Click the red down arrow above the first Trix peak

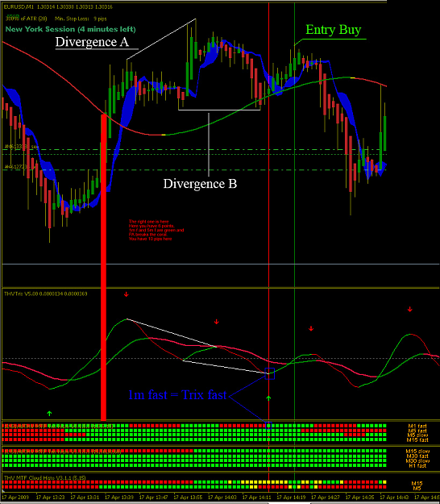127,294
